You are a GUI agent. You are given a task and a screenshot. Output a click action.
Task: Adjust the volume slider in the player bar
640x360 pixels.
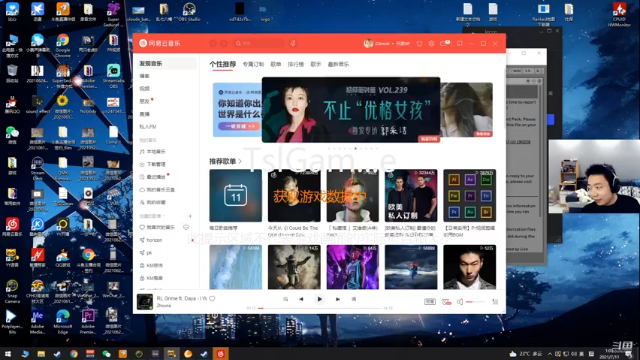coord(475,302)
